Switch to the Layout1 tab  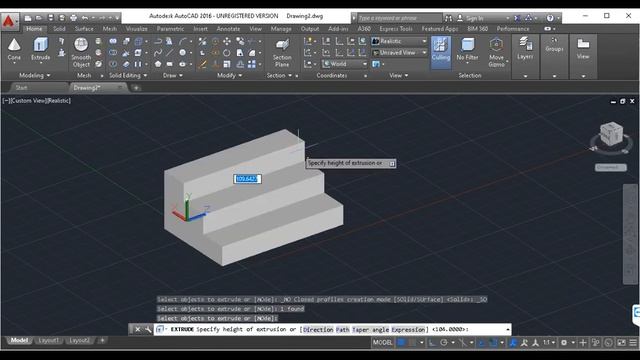[x=48, y=340]
